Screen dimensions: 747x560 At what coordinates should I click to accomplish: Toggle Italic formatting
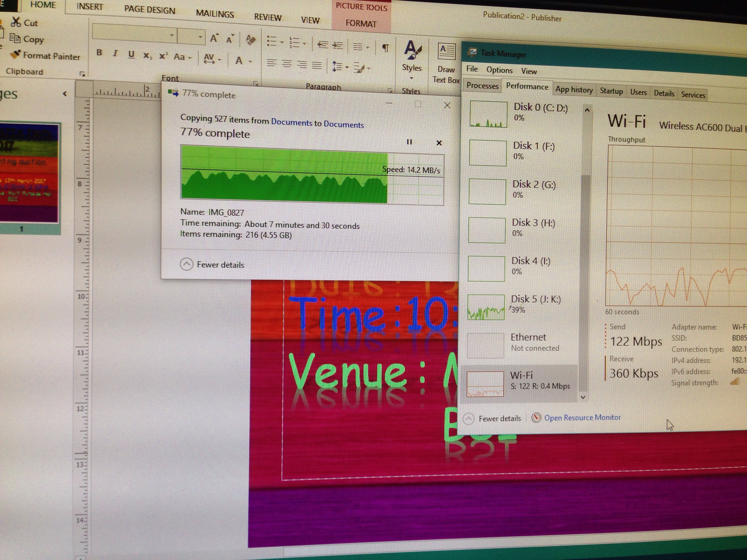pyautogui.click(x=115, y=53)
